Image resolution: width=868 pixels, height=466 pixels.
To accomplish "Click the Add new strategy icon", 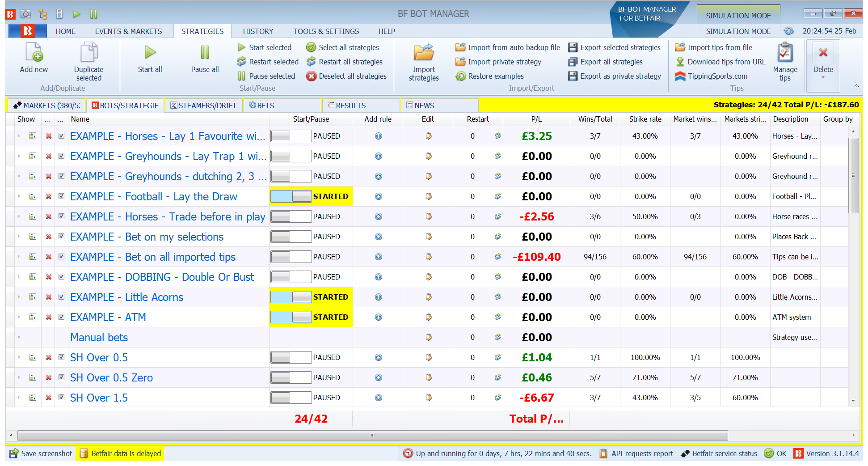I will pos(34,52).
